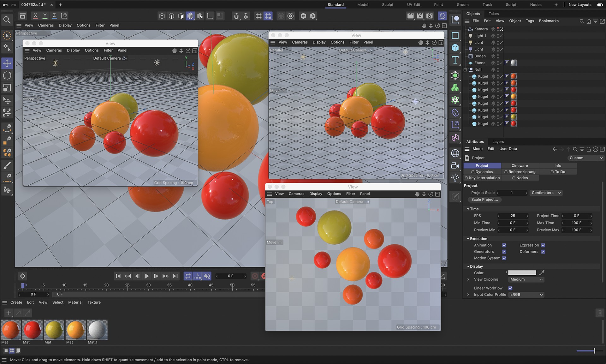Toggle the New Layouts switch
606x364 pixels.
coord(600,5)
